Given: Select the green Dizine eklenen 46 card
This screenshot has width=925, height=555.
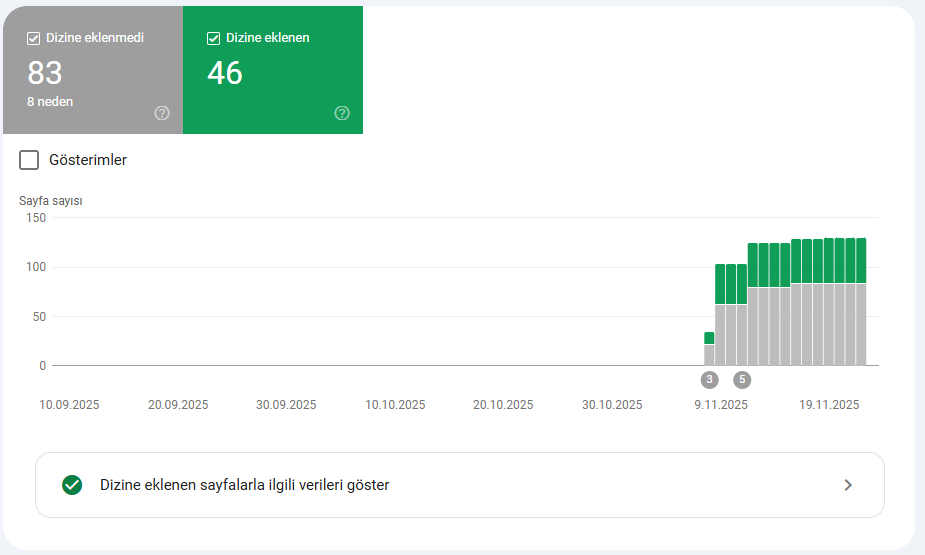Looking at the screenshot, I should 273,70.
